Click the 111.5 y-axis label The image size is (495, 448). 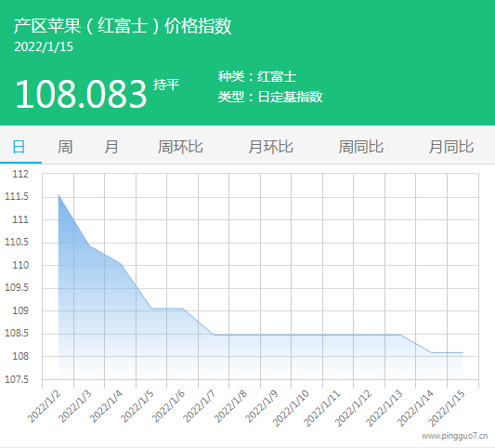[x=17, y=197]
